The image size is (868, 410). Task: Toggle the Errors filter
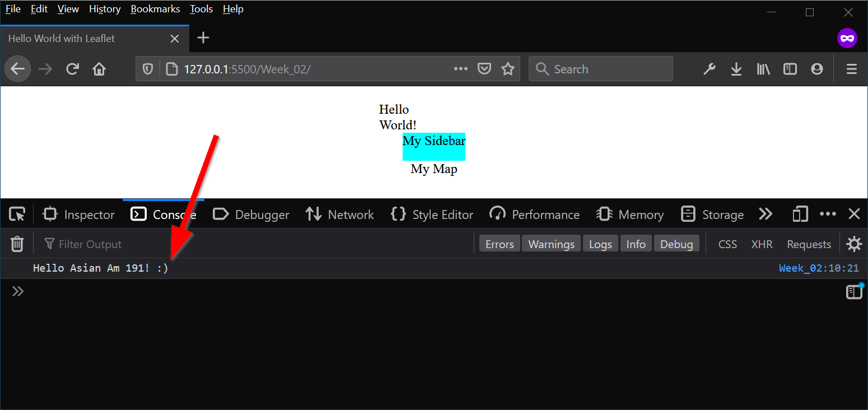[500, 244]
